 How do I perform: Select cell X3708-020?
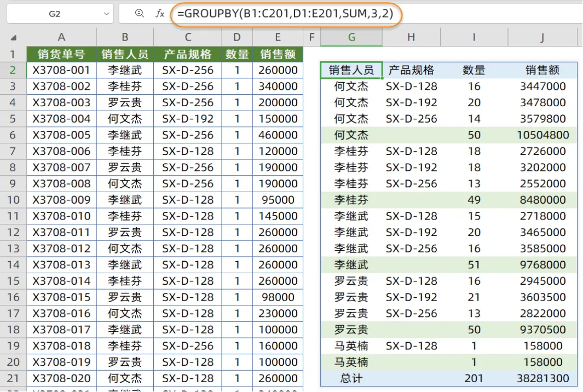click(61, 378)
